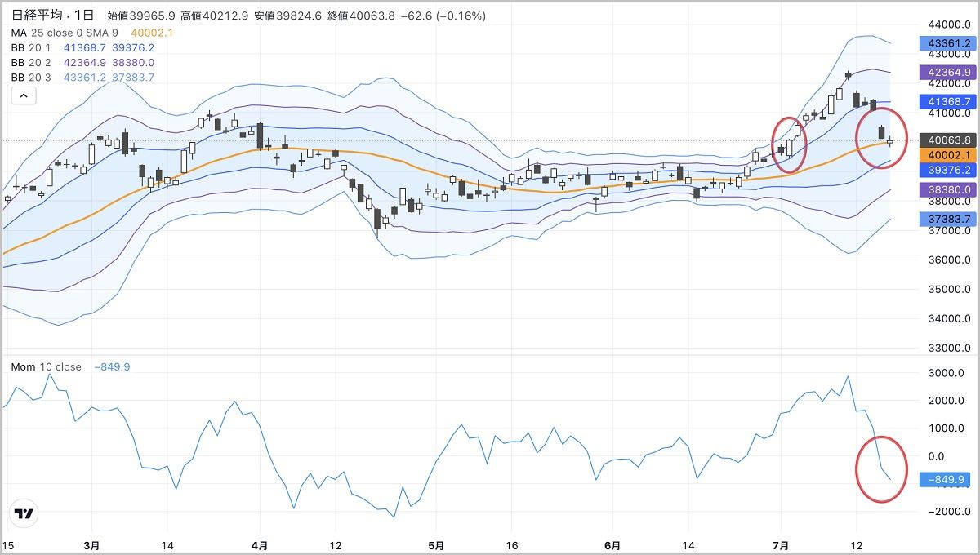Click the 37383.7 lower band price tag
The height and width of the screenshot is (555, 980).
coord(949,220)
